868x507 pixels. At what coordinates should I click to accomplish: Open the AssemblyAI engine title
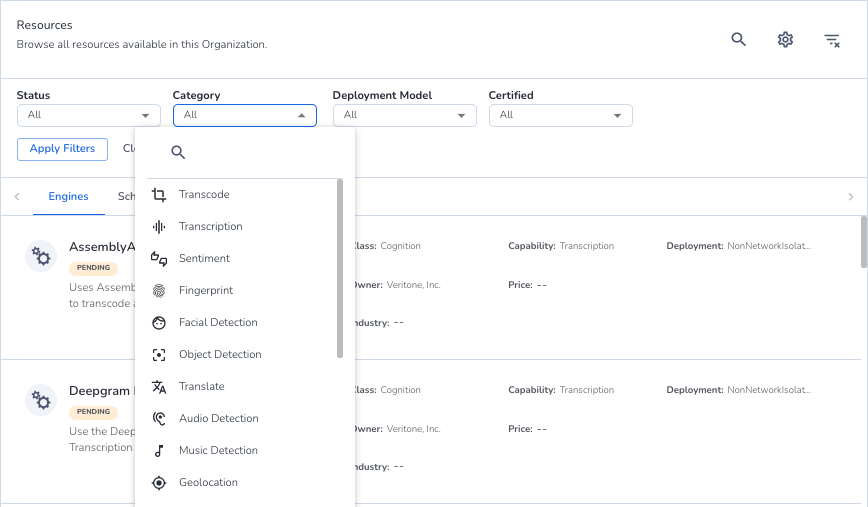[102, 247]
